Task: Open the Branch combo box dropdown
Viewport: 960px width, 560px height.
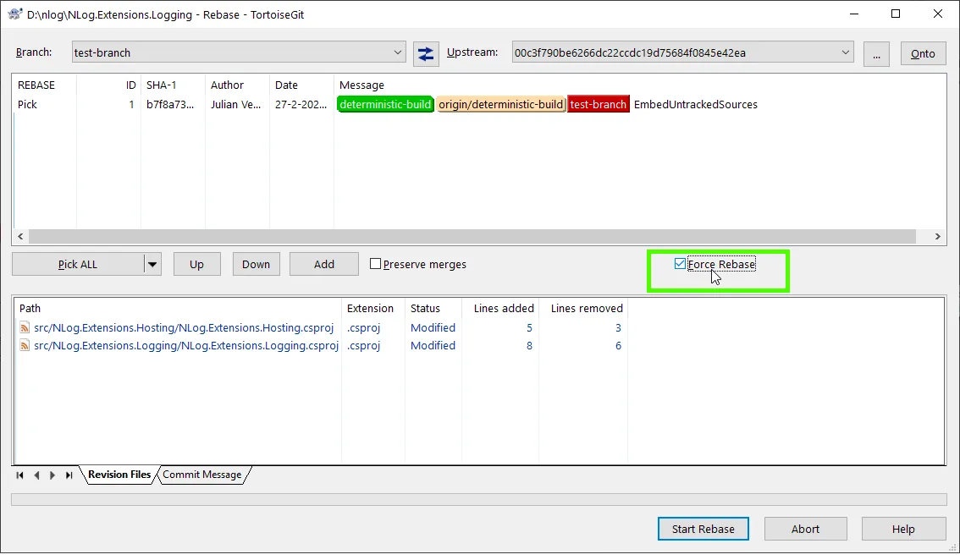Action: pos(397,52)
